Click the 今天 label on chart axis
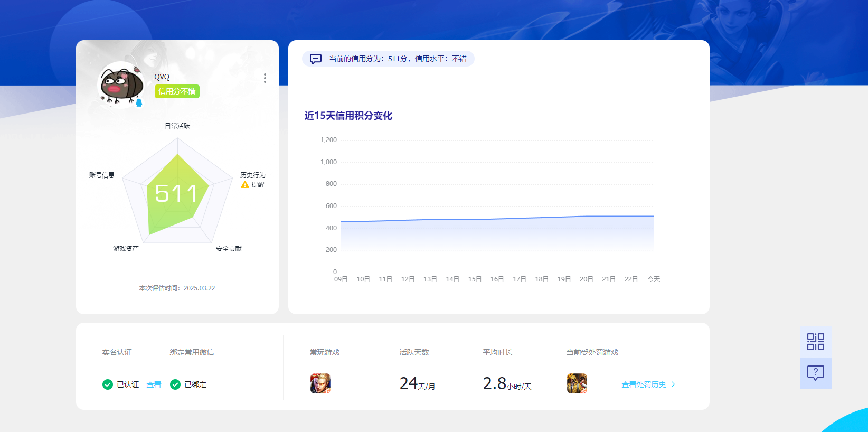 pyautogui.click(x=654, y=279)
